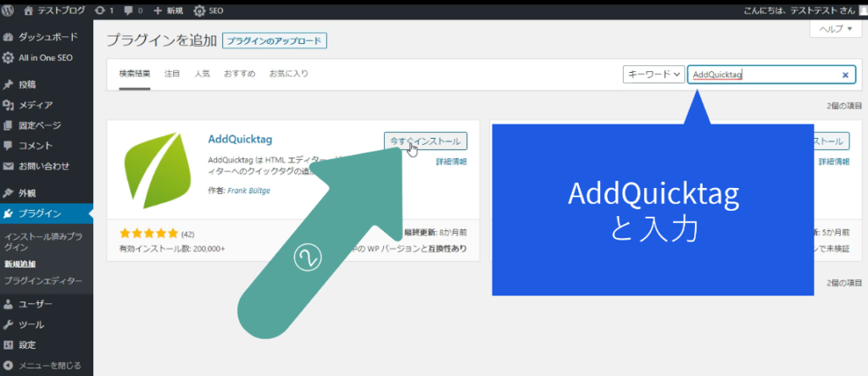The height and width of the screenshot is (376, 868).
Task: Open 詳細情報 for AddQuicktag plugin
Action: point(451,162)
